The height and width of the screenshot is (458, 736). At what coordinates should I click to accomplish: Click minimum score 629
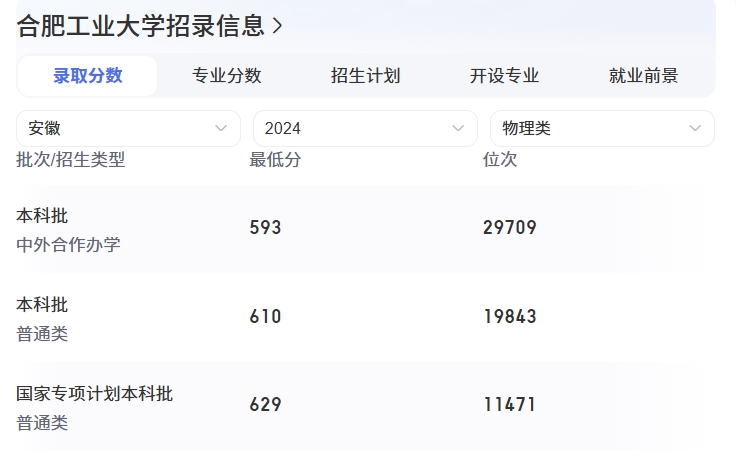coord(265,405)
